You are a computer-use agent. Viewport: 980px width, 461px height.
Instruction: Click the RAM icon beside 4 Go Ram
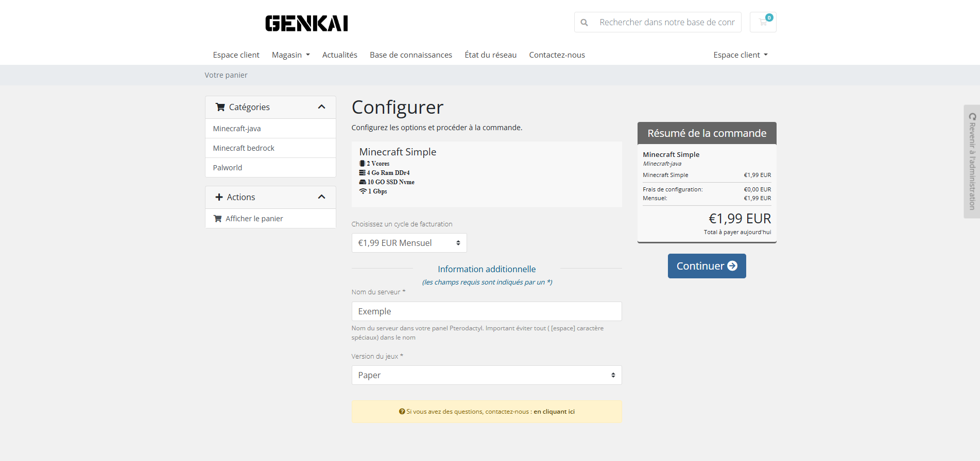[362, 173]
